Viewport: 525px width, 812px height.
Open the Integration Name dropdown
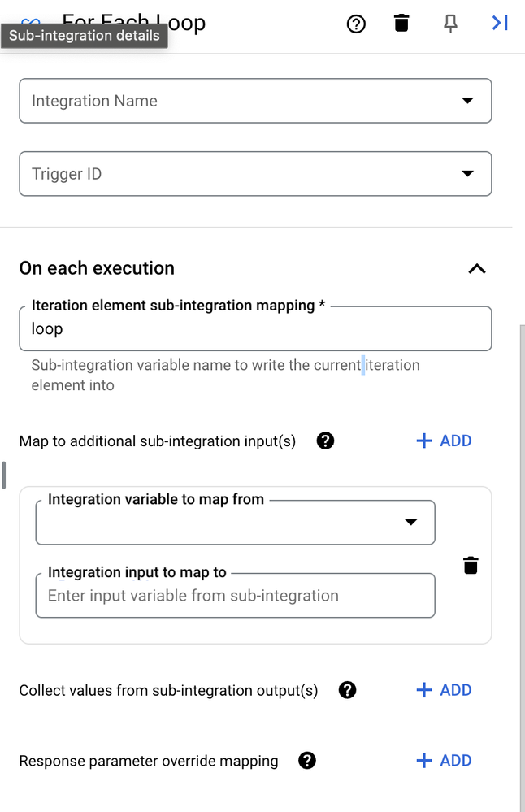click(x=255, y=101)
